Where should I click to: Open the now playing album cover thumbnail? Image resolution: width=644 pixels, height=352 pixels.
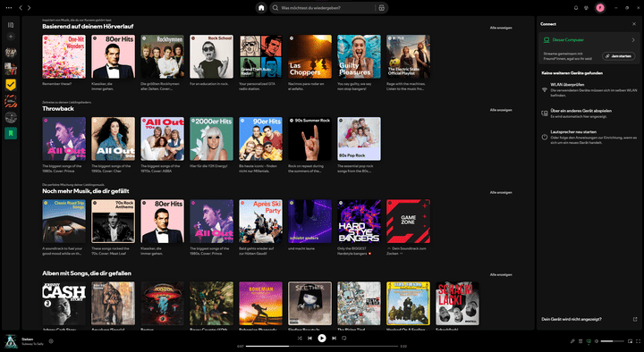point(11,341)
